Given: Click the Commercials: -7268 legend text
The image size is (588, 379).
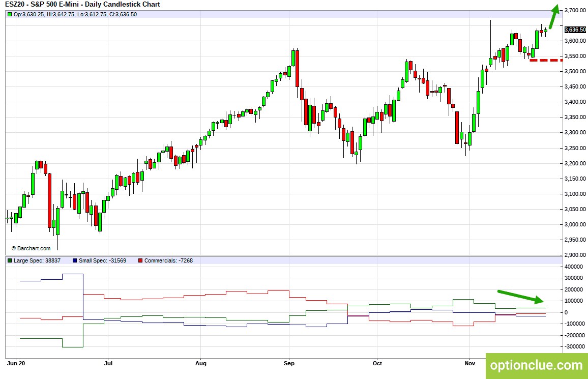Looking at the screenshot, I should pos(168,260).
